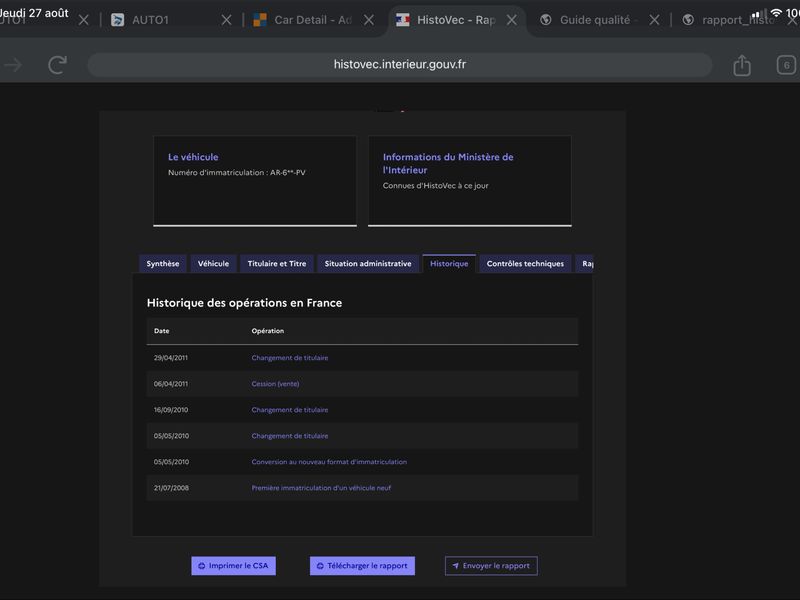The height and width of the screenshot is (600, 800).
Task: Click the rapport_histo tab compass icon
Action: pyautogui.click(x=688, y=20)
